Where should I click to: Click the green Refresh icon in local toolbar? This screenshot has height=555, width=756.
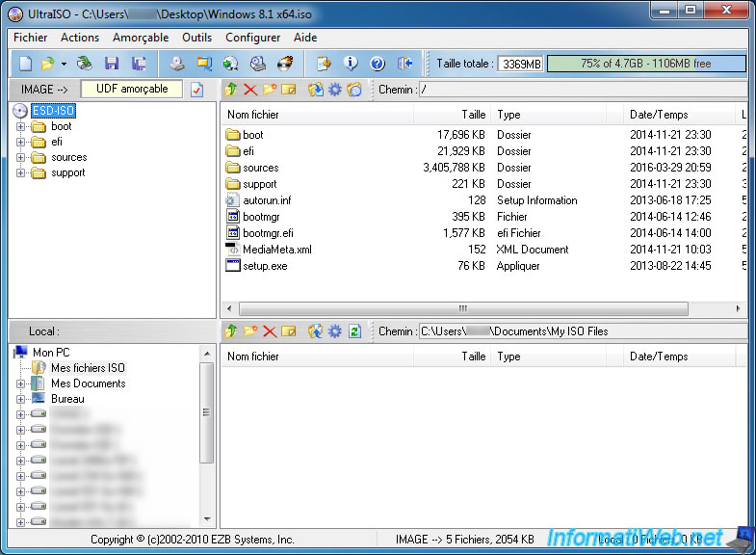coord(354,331)
